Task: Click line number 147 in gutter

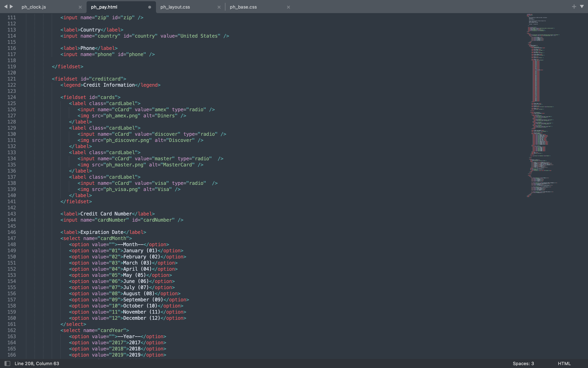Action: click(x=11, y=238)
